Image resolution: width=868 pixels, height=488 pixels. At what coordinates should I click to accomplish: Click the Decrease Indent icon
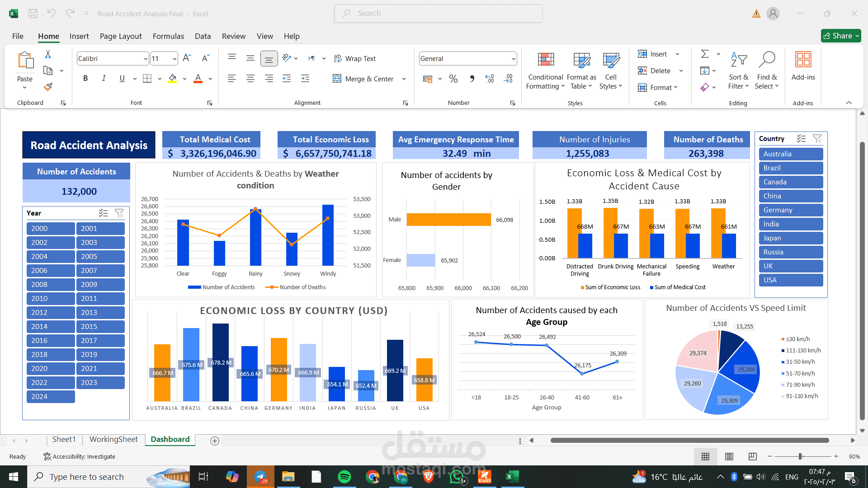287,79
